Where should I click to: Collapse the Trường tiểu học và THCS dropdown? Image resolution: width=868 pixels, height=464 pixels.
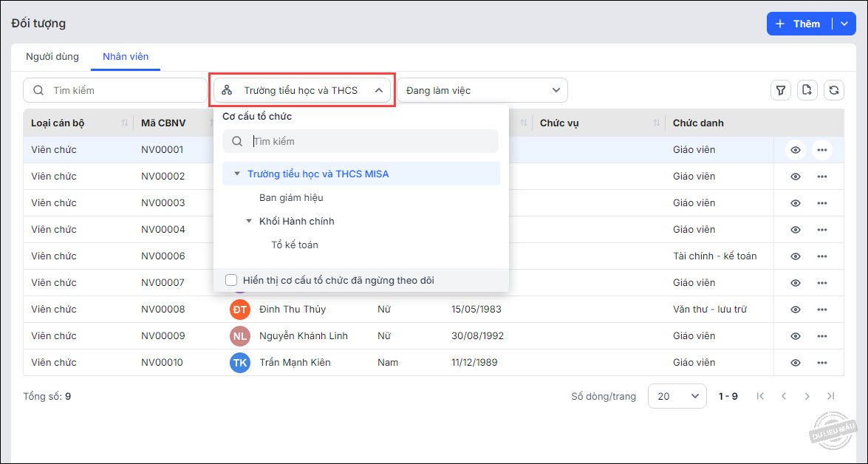[378, 91]
